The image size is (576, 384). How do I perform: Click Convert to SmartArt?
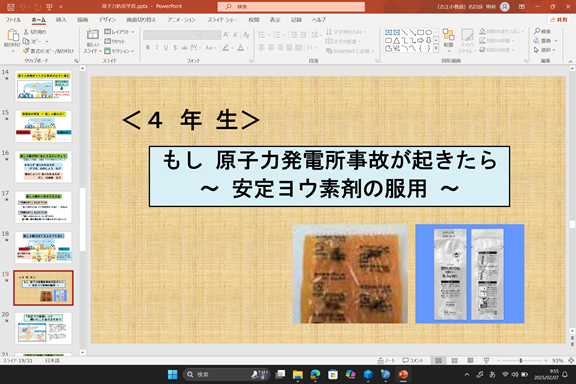click(350, 51)
